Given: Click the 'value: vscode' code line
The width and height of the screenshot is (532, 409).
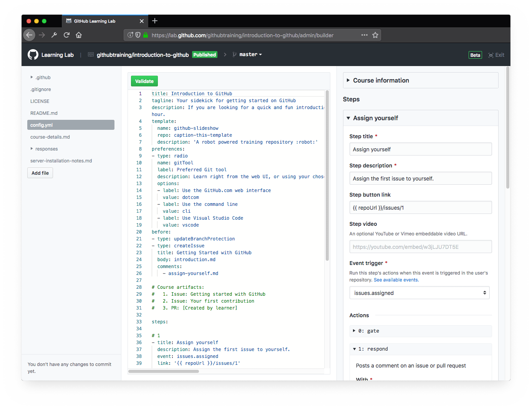Looking at the screenshot, I should pos(181,225).
